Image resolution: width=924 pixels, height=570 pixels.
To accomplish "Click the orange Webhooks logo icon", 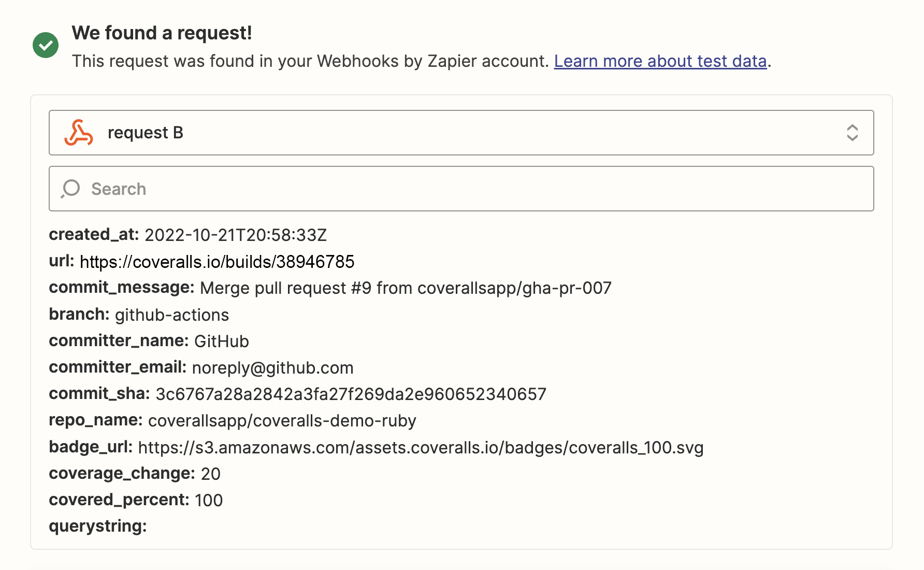I will [78, 133].
